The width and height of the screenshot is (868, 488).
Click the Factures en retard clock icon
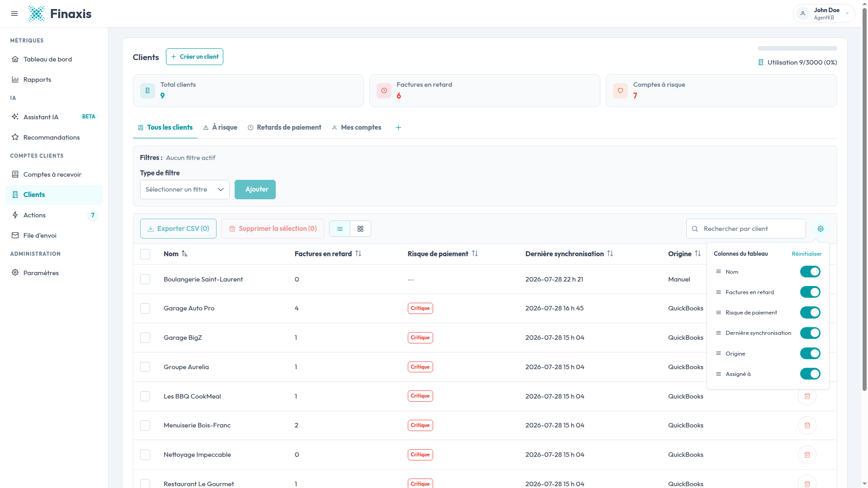(384, 91)
